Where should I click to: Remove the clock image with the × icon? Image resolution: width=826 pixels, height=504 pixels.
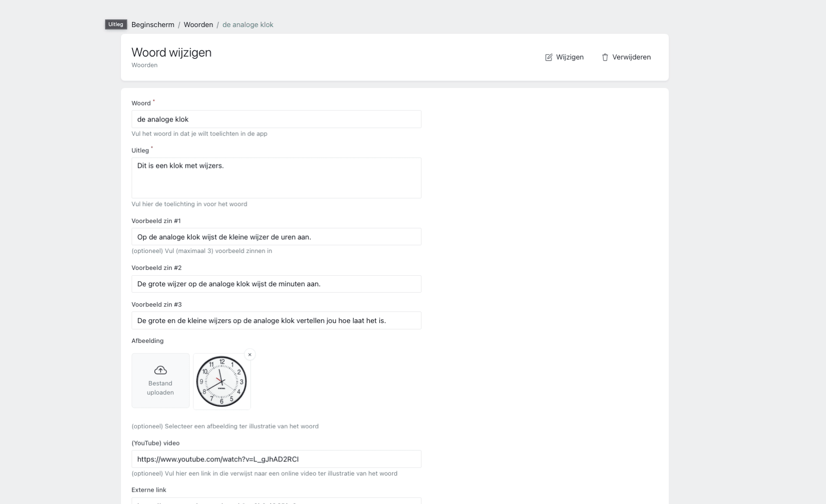[x=250, y=355]
